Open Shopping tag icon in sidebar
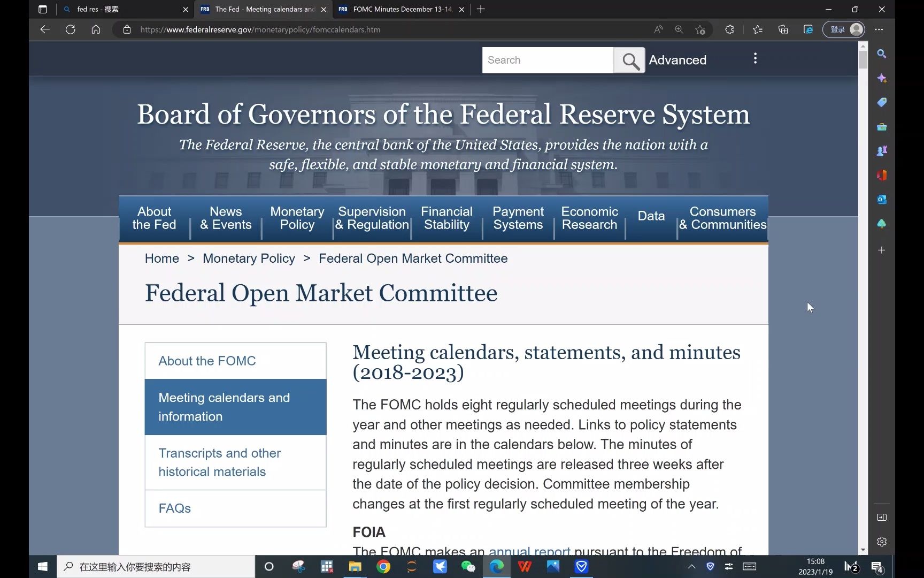This screenshot has height=578, width=924. 882,102
